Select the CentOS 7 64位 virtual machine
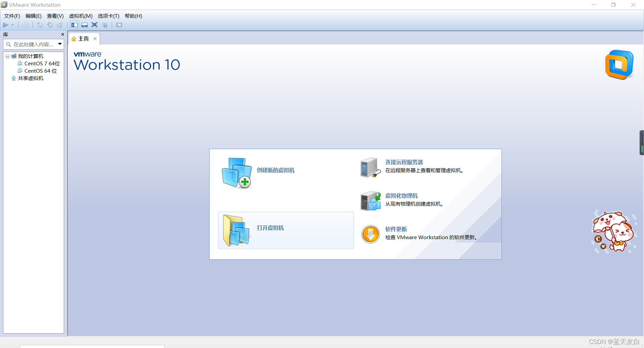The image size is (644, 348). pos(42,64)
